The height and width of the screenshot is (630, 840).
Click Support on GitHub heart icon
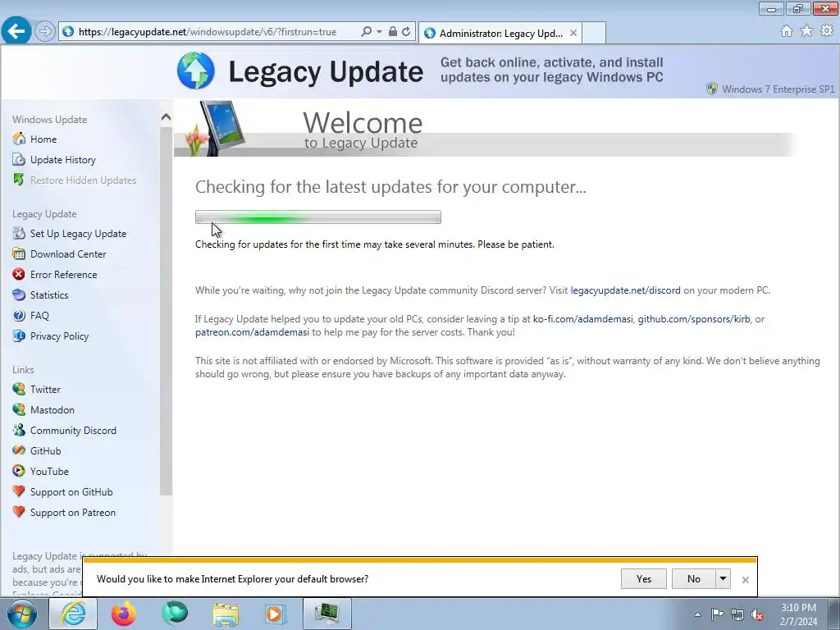coord(19,491)
